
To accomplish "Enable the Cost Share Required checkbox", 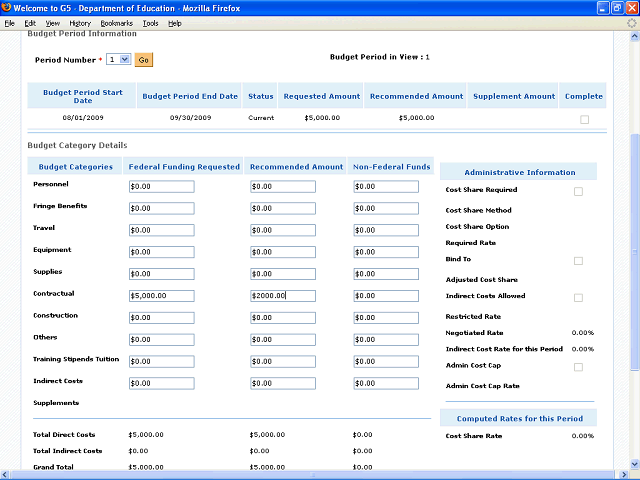I will 578,191.
